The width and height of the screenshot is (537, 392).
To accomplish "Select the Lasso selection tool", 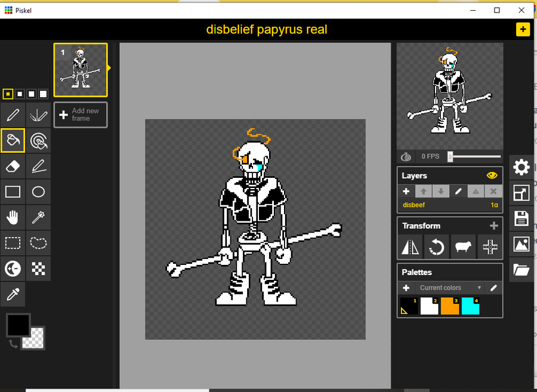I will [38, 243].
